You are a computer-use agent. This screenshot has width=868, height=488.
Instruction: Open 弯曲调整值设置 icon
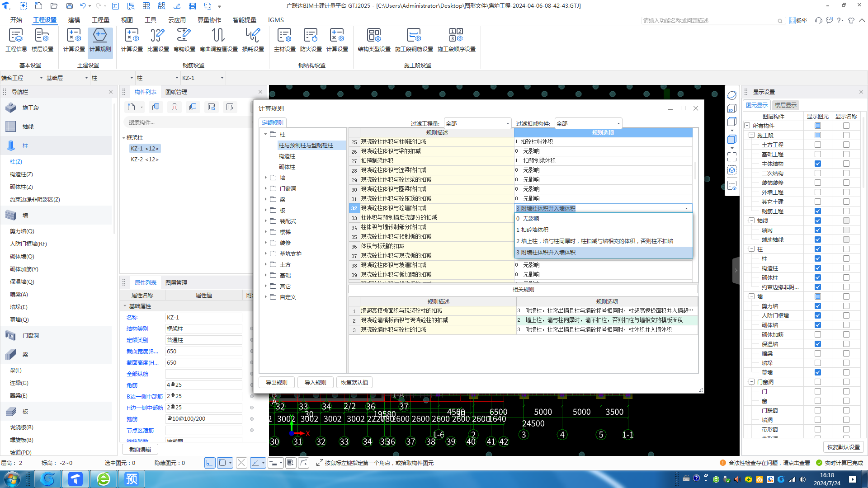[x=218, y=40]
